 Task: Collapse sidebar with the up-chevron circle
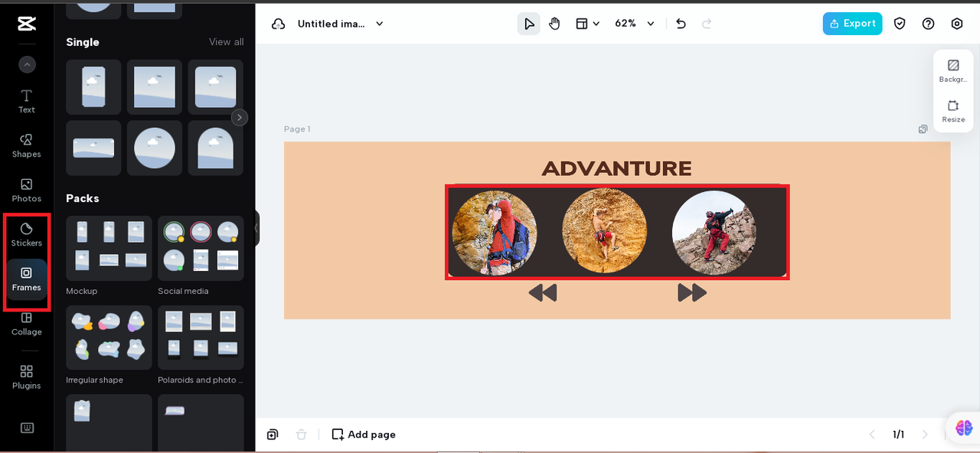tap(27, 65)
